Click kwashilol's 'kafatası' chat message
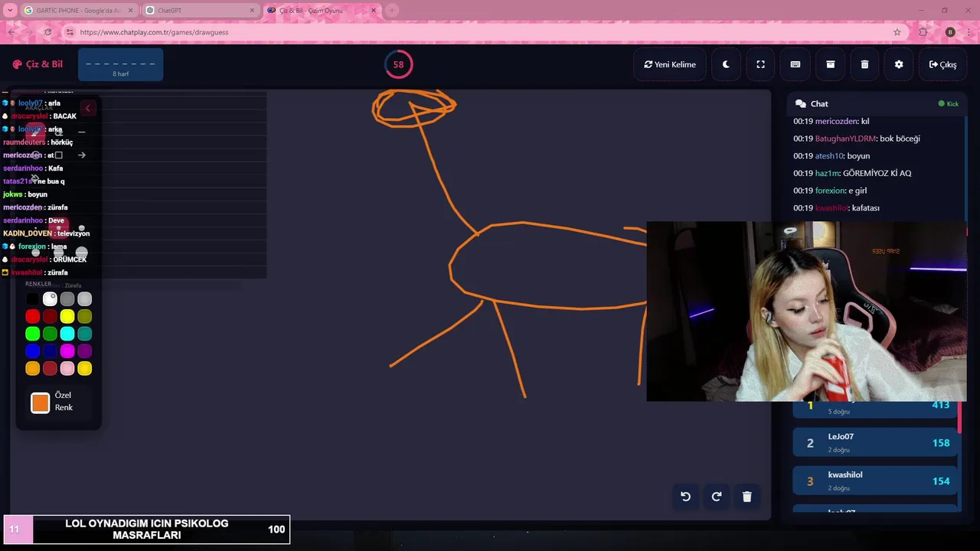Image resolution: width=980 pixels, height=551 pixels. click(836, 208)
